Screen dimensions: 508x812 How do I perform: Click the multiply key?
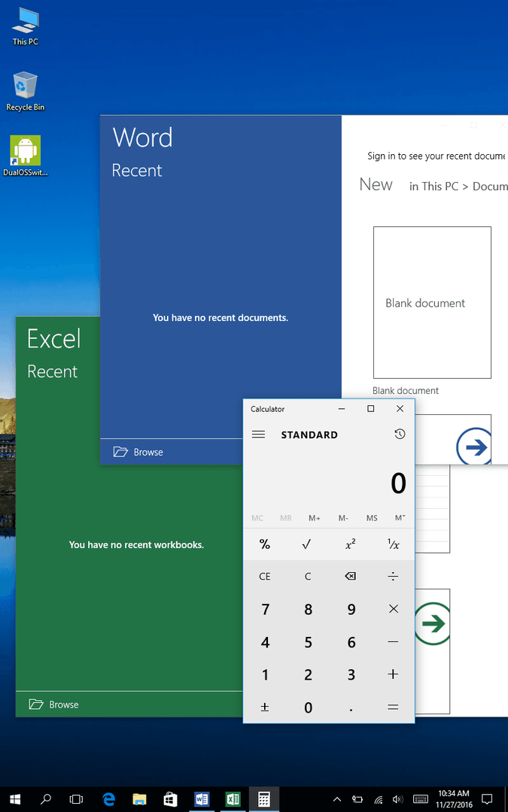pos(394,609)
